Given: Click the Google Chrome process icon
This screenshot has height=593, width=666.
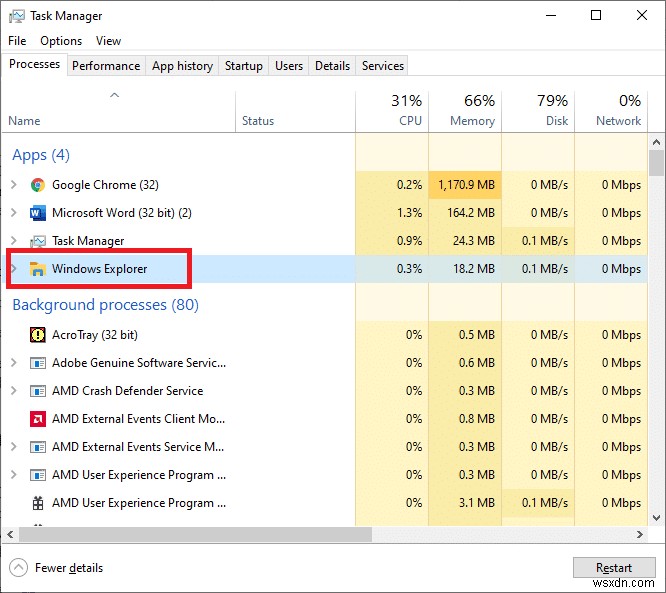Looking at the screenshot, I should (x=38, y=185).
